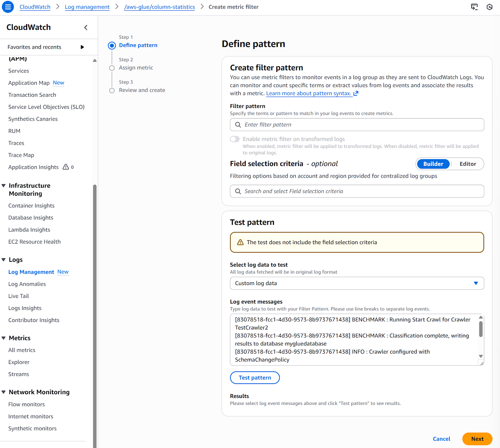500x448 pixels.
Task: Enable metric filter on transformed logs
Action: click(x=235, y=139)
